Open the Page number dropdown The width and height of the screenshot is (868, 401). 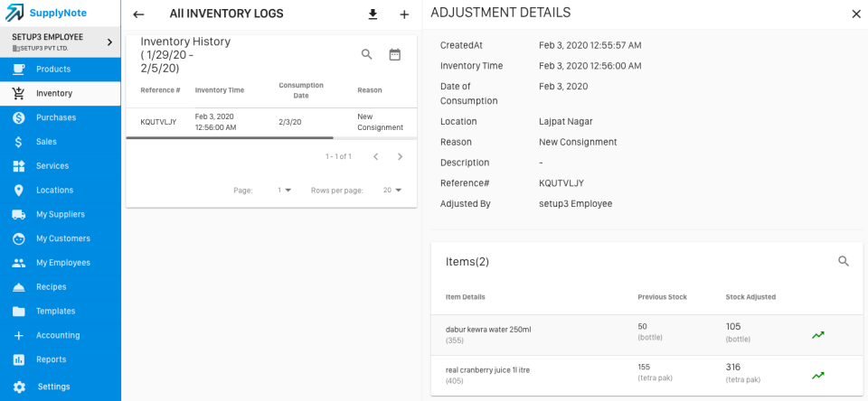pos(285,191)
